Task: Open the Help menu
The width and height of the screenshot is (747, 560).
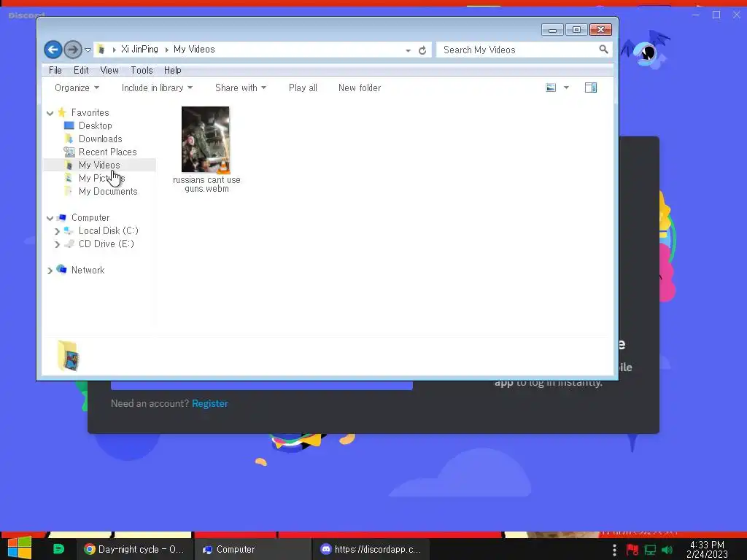Action: [172, 71]
